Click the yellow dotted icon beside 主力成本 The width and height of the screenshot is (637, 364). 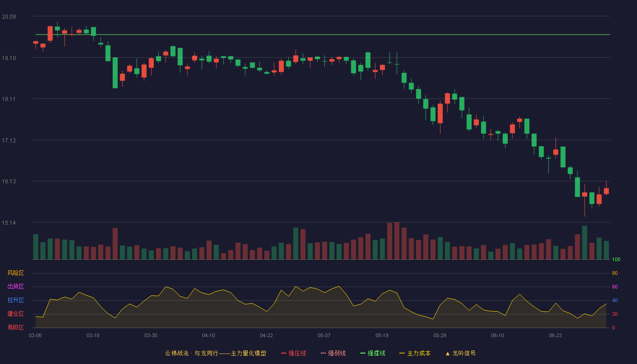[x=402, y=353]
